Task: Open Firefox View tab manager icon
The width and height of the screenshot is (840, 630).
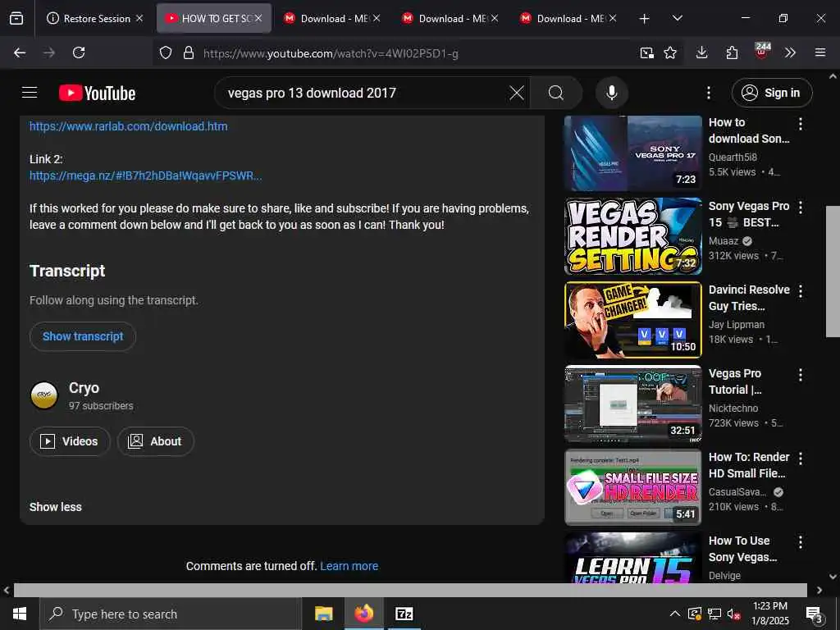Action: (16, 18)
